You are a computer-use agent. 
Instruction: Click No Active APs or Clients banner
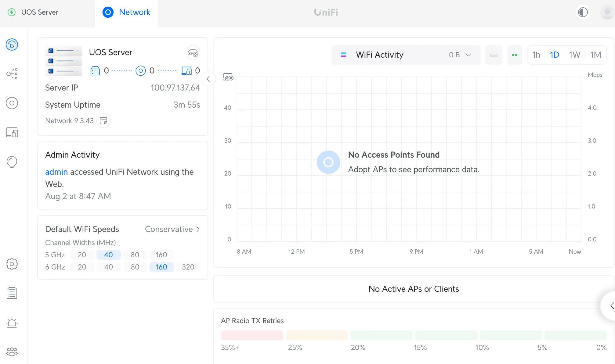(414, 289)
